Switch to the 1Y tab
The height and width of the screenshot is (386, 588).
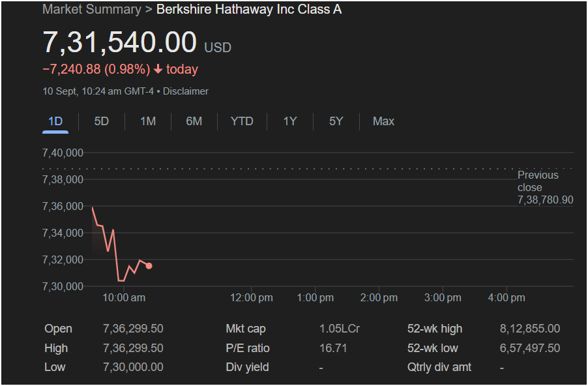pos(290,121)
